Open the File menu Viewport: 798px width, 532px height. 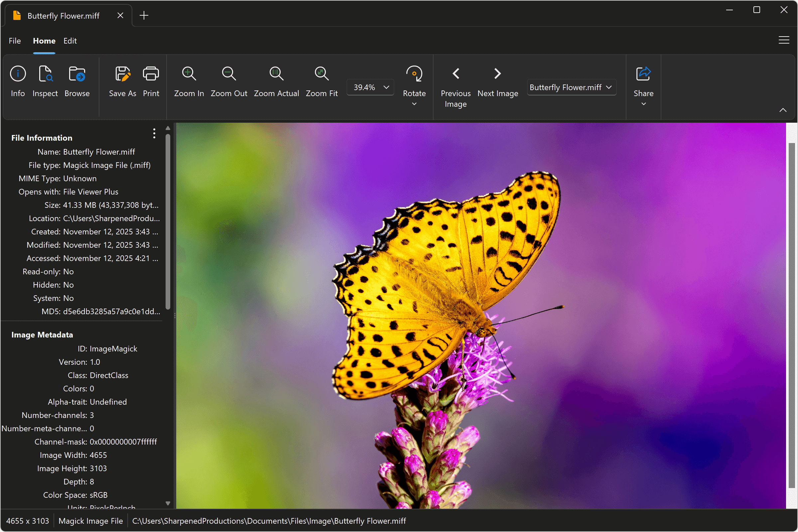click(14, 41)
